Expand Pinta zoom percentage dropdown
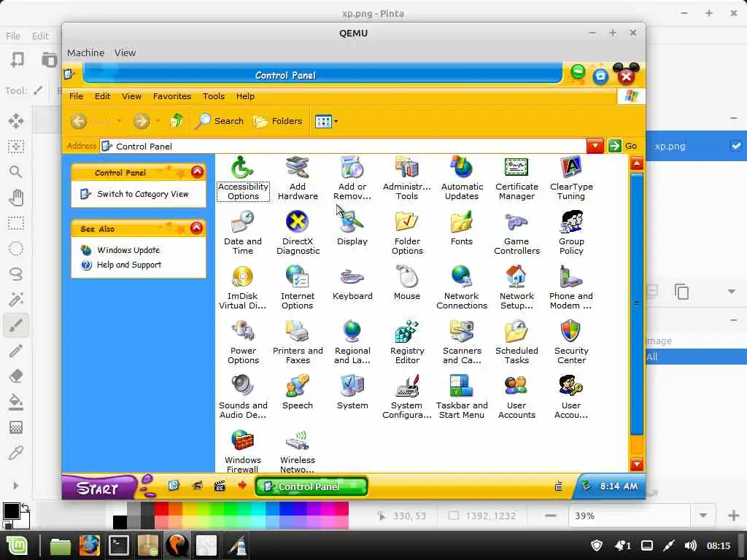Screen dimensions: 747x560 703,516
